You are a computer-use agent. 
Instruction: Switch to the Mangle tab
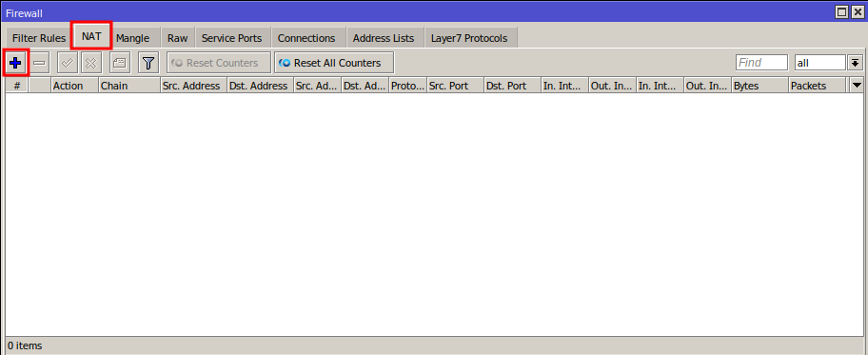click(133, 38)
